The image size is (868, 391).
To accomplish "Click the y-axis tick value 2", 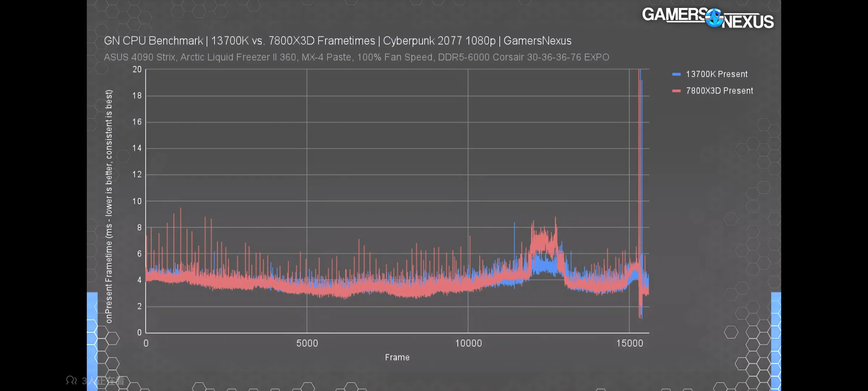I will [139, 306].
